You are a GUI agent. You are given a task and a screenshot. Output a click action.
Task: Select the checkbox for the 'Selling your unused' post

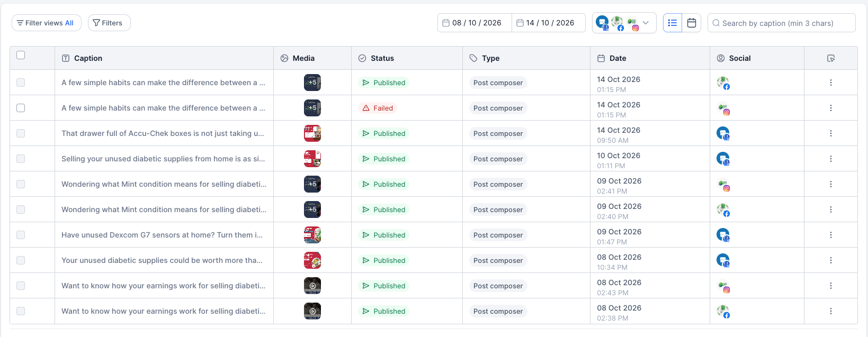tap(21, 159)
